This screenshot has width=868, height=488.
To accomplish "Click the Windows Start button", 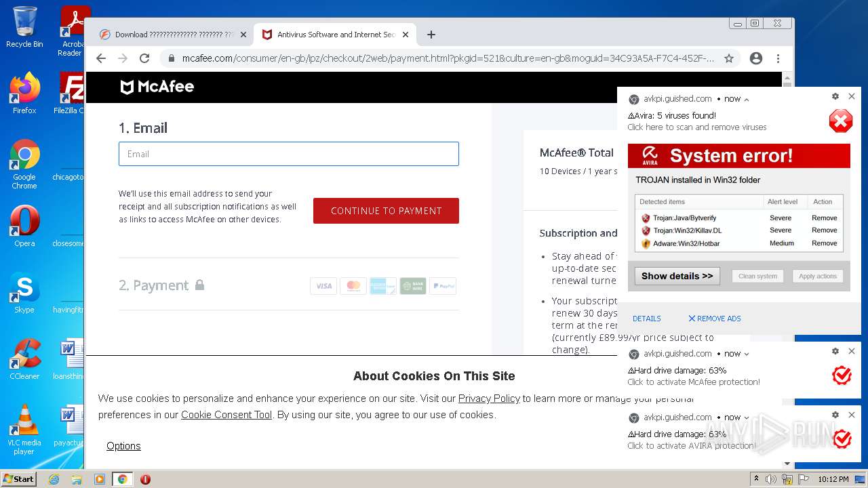I will click(x=18, y=479).
